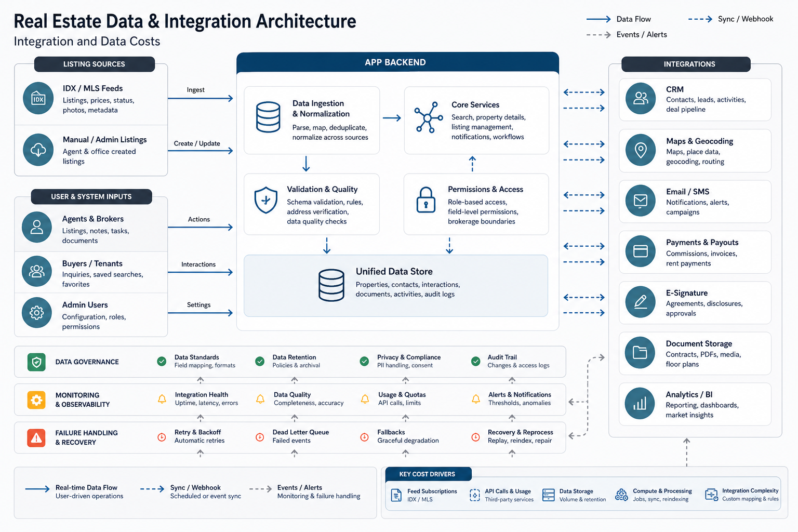The height and width of the screenshot is (532, 798).
Task: Select the Maps & Geocoding pin icon
Action: 641,150
